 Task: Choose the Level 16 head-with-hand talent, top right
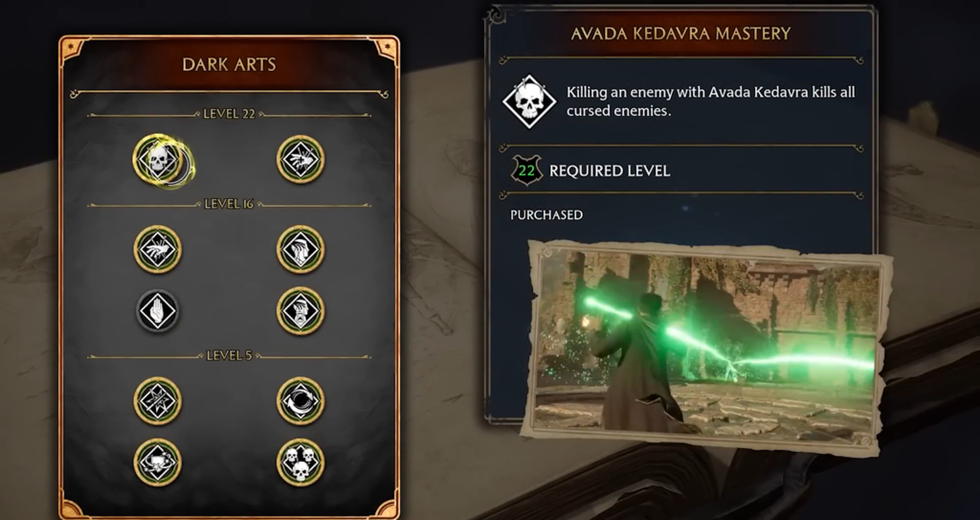click(301, 250)
